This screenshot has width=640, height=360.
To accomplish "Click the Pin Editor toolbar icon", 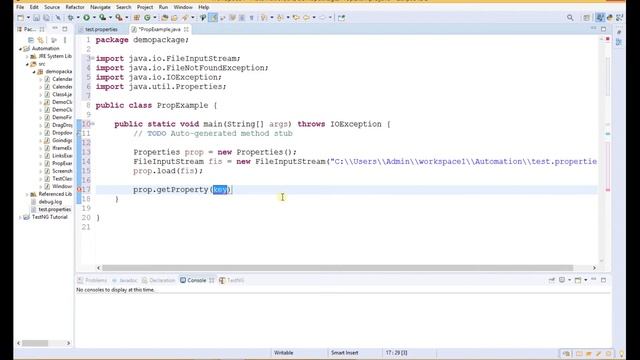I will [x=341, y=18].
